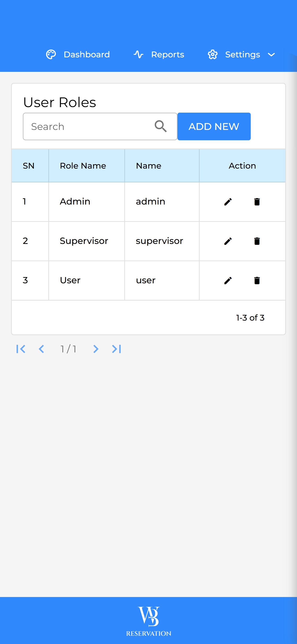This screenshot has height=644, width=297.
Task: Delete the Admin role with trash icon
Action: [257, 202]
